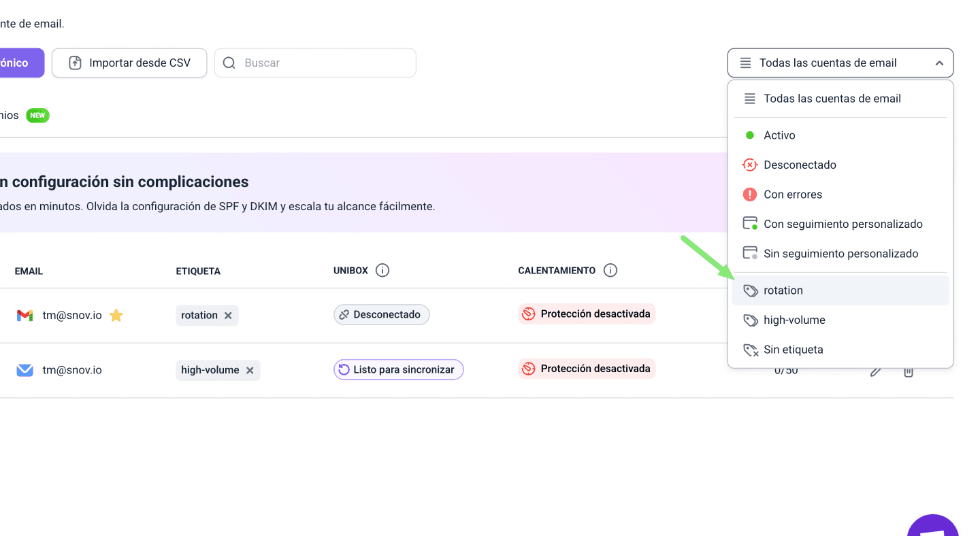Screen dimensions: 980x536
Task: Click the info icon next to CALENTAMIENTO
Action: point(610,271)
